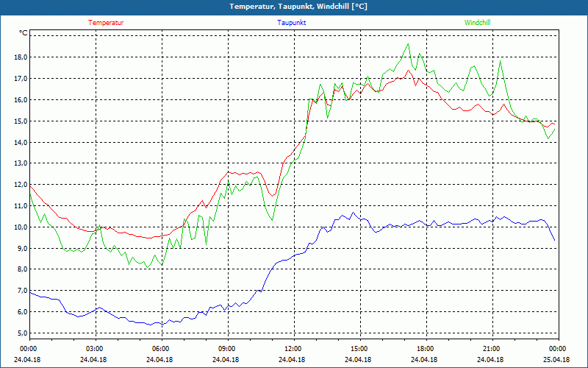The height and width of the screenshot is (368, 588).
Task: Click the blue Taupunkt line's right end
Action: [554, 240]
